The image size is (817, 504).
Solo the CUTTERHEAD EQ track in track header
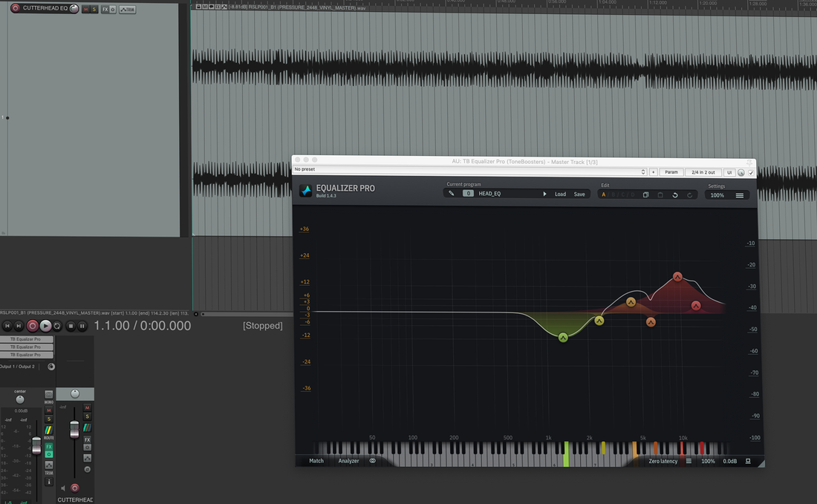[x=94, y=10]
